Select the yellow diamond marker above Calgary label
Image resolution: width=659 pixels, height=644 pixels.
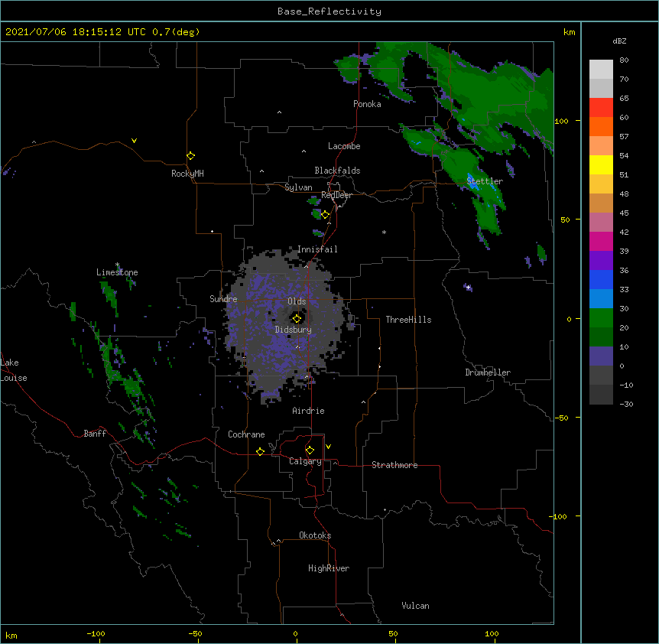pos(310,450)
